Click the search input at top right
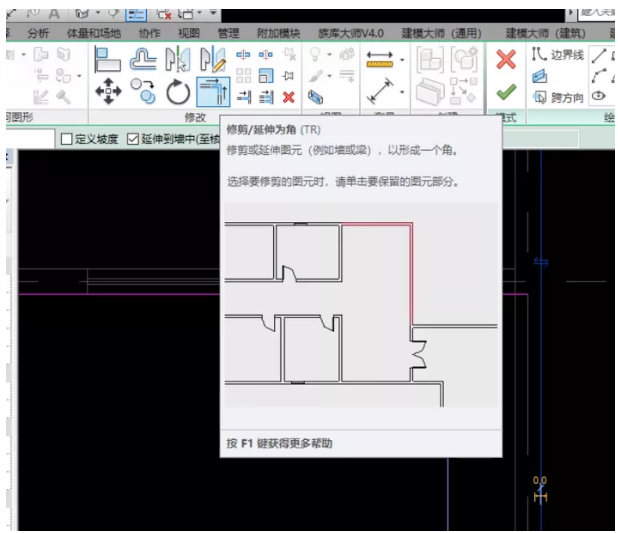This screenshot has height=533, width=618. (596, 13)
